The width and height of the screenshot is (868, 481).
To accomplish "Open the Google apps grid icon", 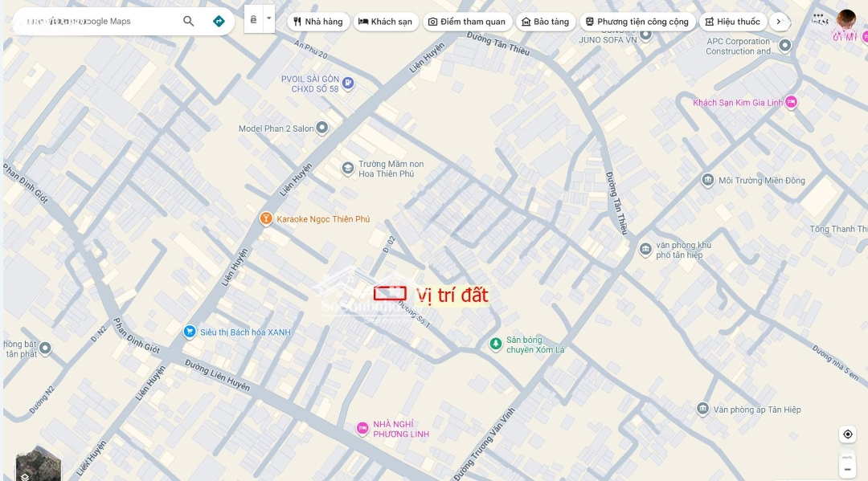I will tap(819, 18).
